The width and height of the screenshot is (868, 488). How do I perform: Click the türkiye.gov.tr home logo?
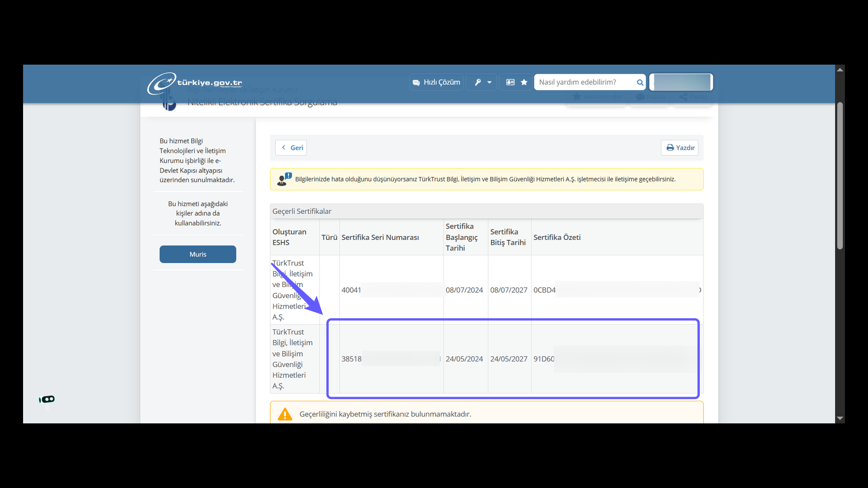point(194,83)
